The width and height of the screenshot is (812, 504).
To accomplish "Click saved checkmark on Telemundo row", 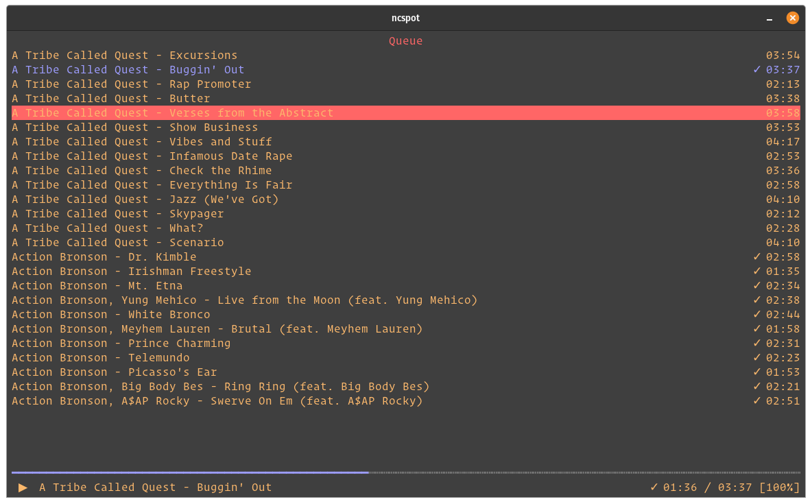I will tap(757, 357).
